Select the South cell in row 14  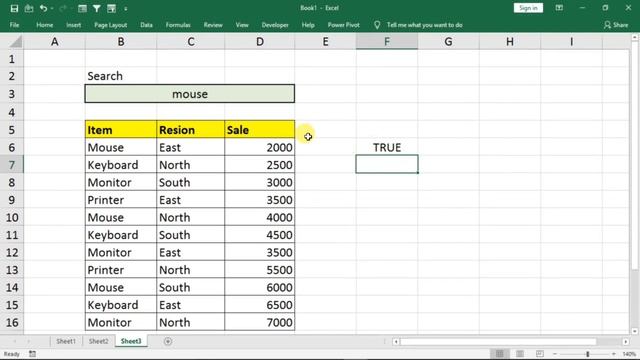coord(191,287)
